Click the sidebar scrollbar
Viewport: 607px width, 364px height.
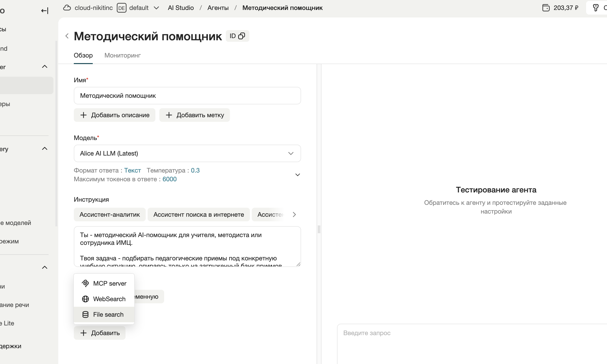coord(56,134)
